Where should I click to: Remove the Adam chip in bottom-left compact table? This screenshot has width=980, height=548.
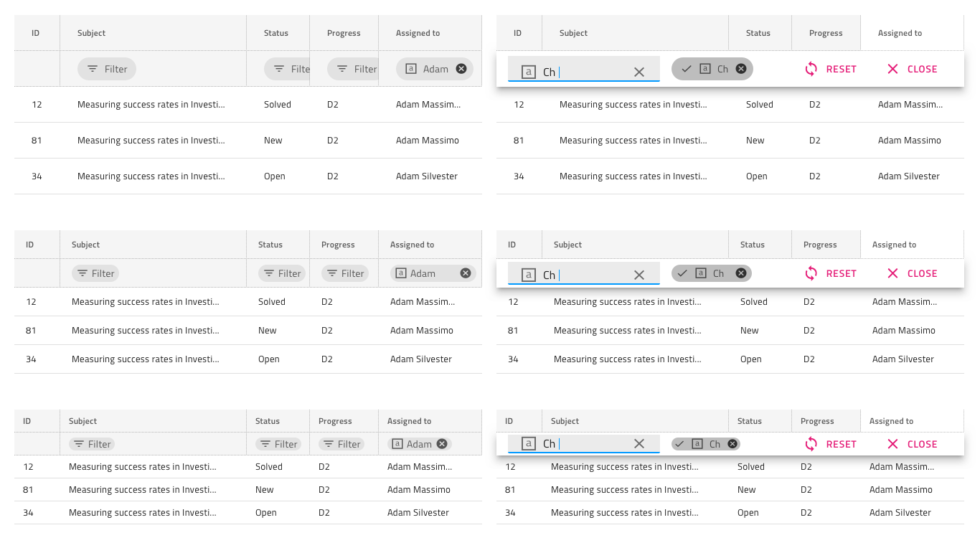442,444
